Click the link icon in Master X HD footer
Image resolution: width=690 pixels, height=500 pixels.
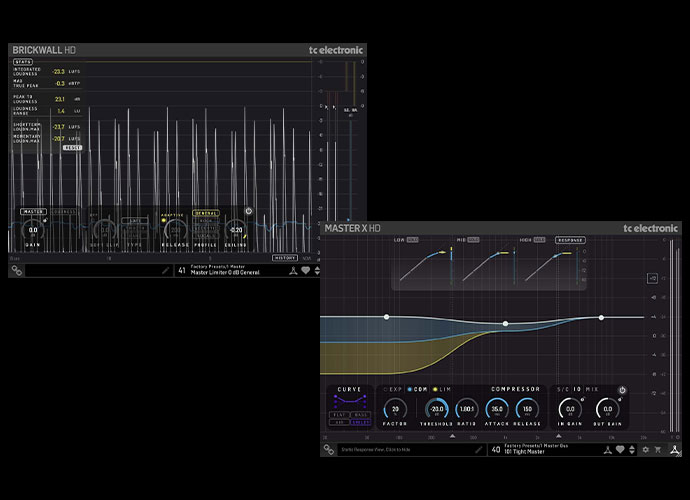click(x=329, y=449)
